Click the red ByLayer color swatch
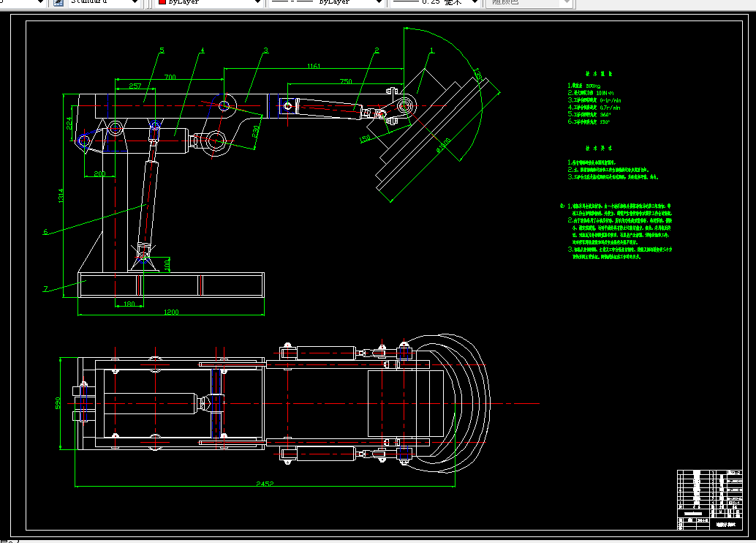756x543 pixels. pos(162,3)
